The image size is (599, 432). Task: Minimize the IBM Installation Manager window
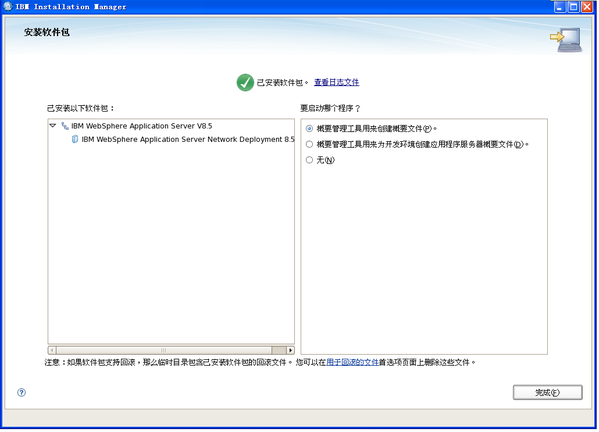point(560,7)
